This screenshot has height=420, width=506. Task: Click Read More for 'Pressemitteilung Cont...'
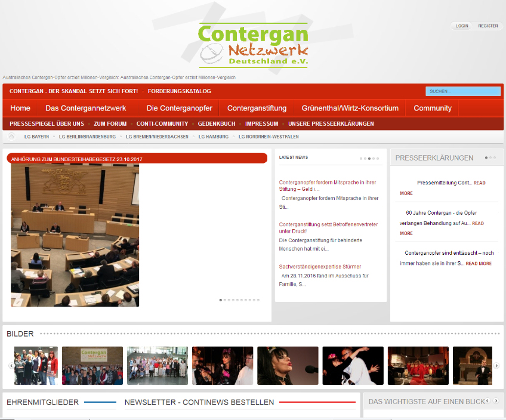pos(479,183)
